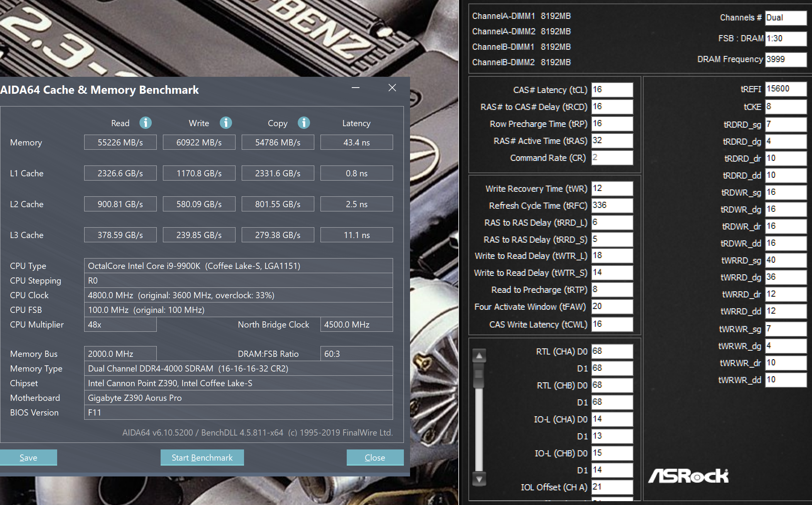Click the tWRRD_sg value field
Image resolution: width=812 pixels, height=505 pixels.
(x=786, y=260)
